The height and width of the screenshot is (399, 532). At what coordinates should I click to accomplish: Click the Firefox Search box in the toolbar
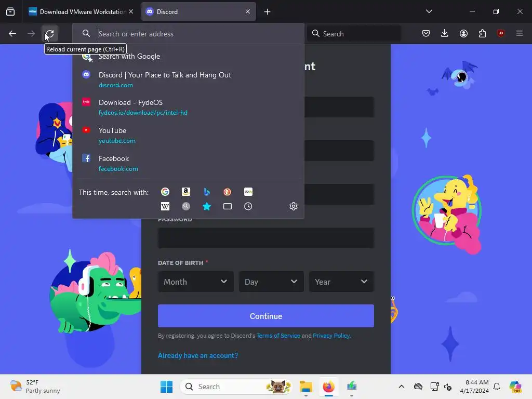[354, 34]
